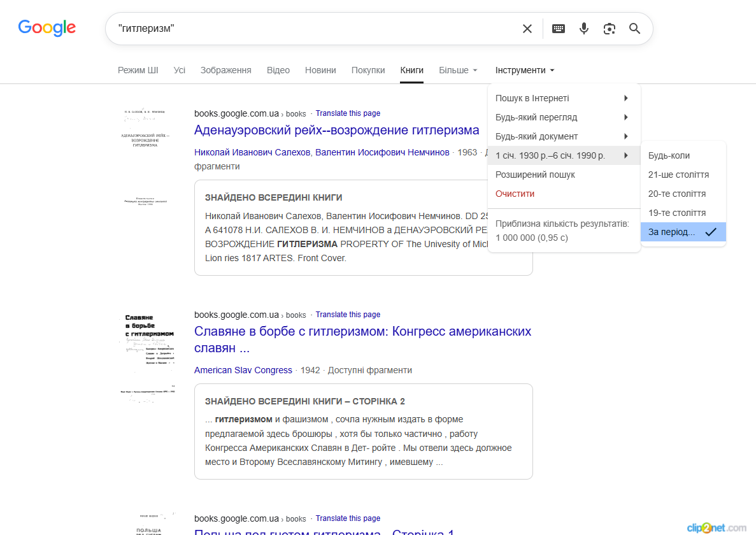The height and width of the screenshot is (535, 756).
Task: Open Славяне в борбе с гитлеризмом result
Action: click(x=362, y=339)
